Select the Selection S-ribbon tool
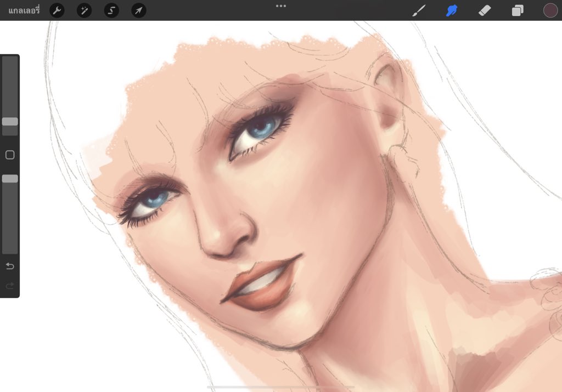562x392 pixels. 111,10
